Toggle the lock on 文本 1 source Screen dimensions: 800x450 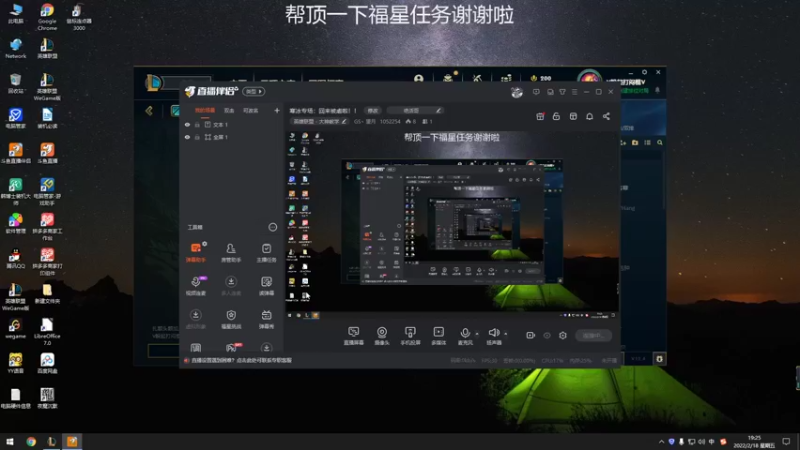coord(197,124)
